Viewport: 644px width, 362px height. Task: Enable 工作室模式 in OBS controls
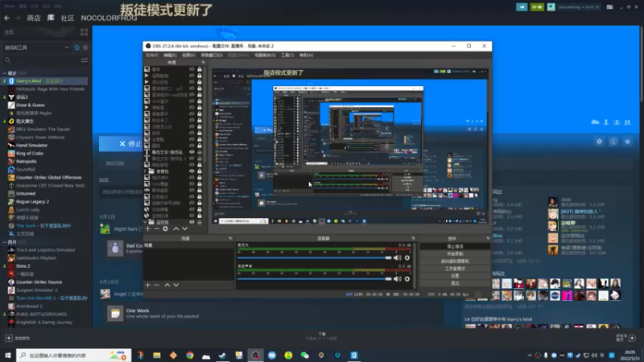[x=455, y=269]
